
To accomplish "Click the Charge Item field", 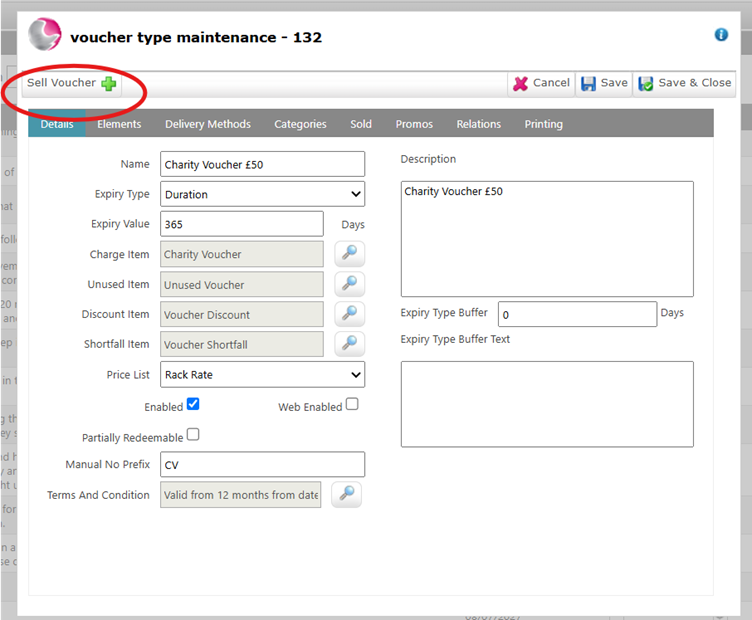I will (242, 254).
